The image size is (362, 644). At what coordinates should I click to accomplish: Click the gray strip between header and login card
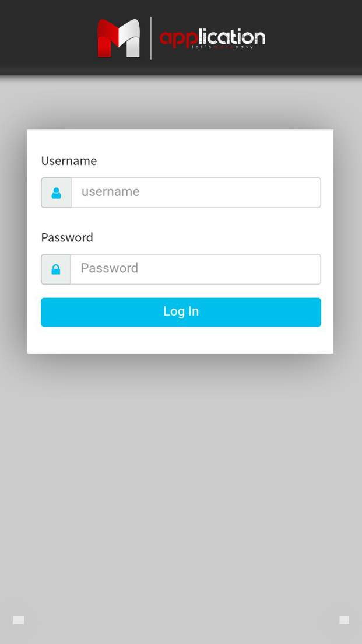click(181, 102)
